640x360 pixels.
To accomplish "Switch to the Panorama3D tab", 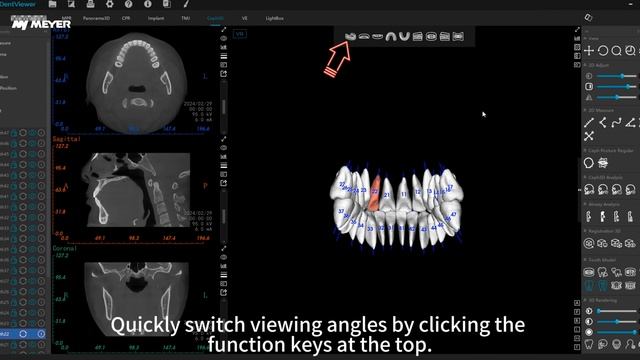I will (x=96, y=18).
